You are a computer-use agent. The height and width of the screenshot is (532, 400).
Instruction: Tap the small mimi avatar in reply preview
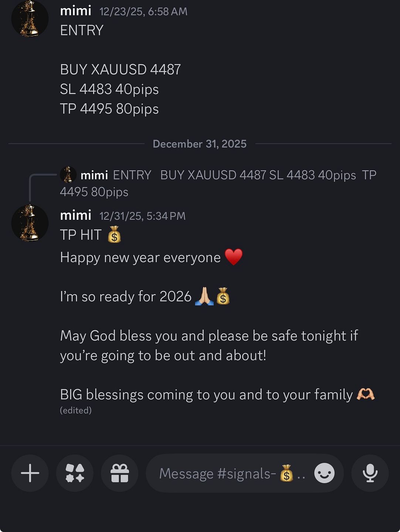pos(68,175)
